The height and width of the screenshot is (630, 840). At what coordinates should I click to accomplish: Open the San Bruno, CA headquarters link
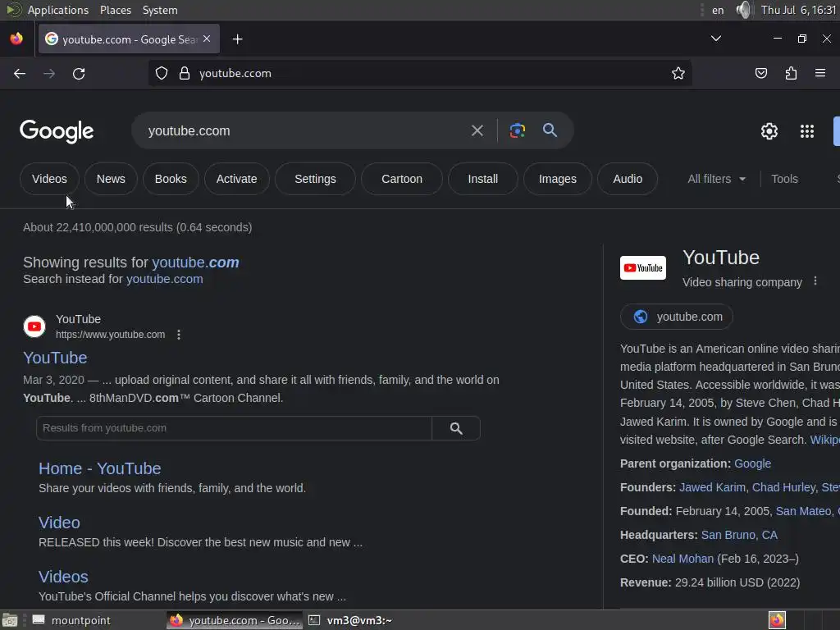739,535
